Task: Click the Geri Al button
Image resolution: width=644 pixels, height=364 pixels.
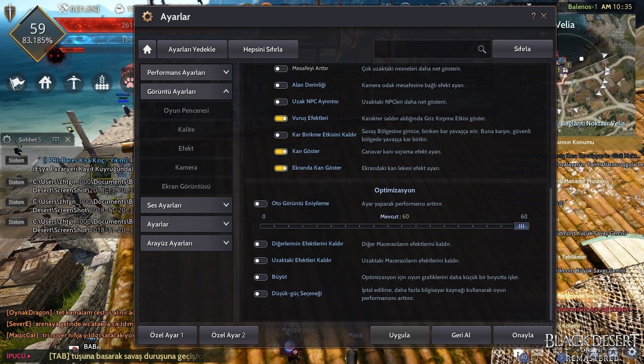Action: [461, 335]
